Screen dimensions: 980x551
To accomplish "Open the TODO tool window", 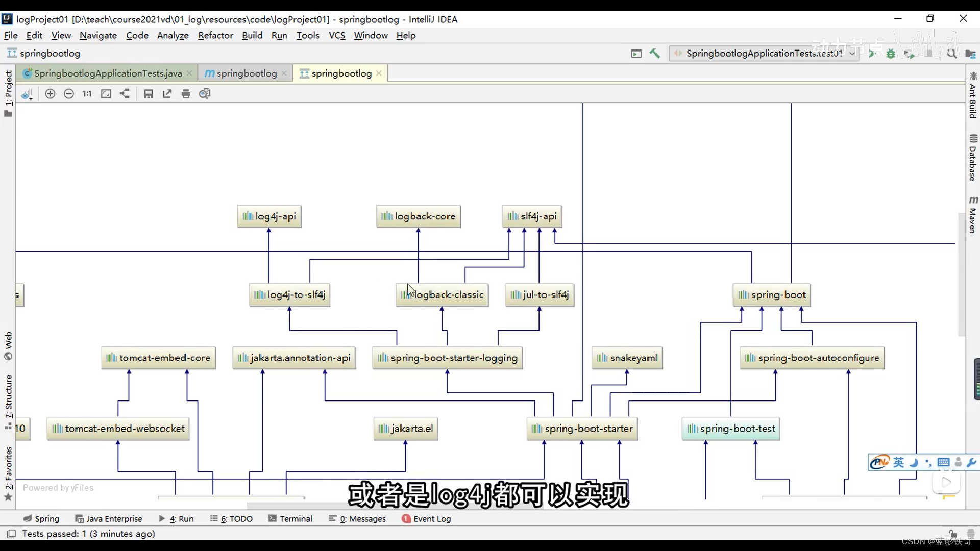I will [x=231, y=519].
